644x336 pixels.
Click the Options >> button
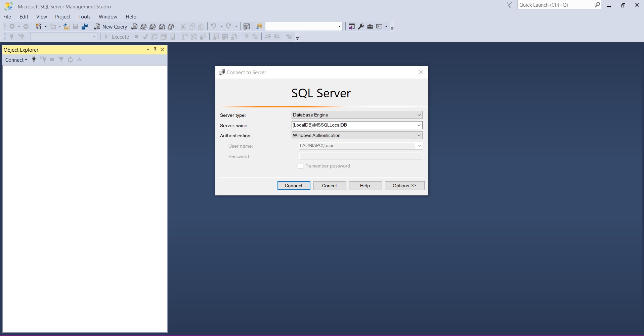404,186
